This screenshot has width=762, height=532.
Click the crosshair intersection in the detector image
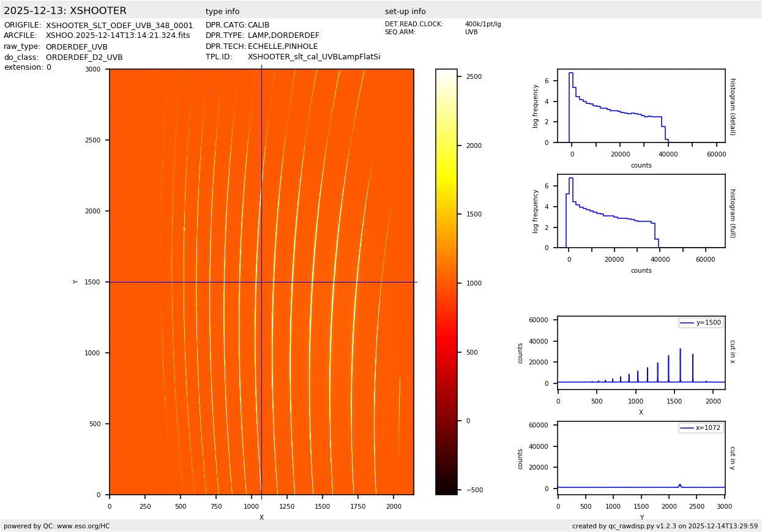tap(261, 282)
